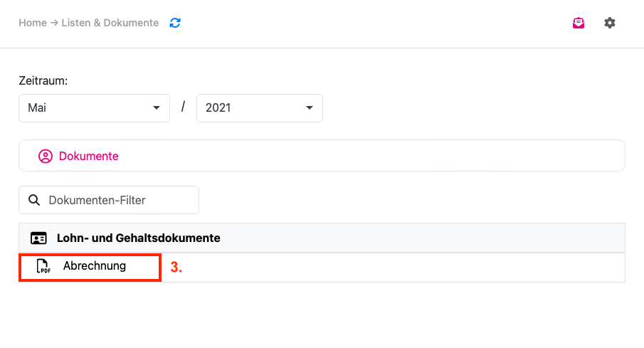The image size is (644, 348).
Task: Click into the Dokumenten-Filter field
Action: click(x=109, y=200)
